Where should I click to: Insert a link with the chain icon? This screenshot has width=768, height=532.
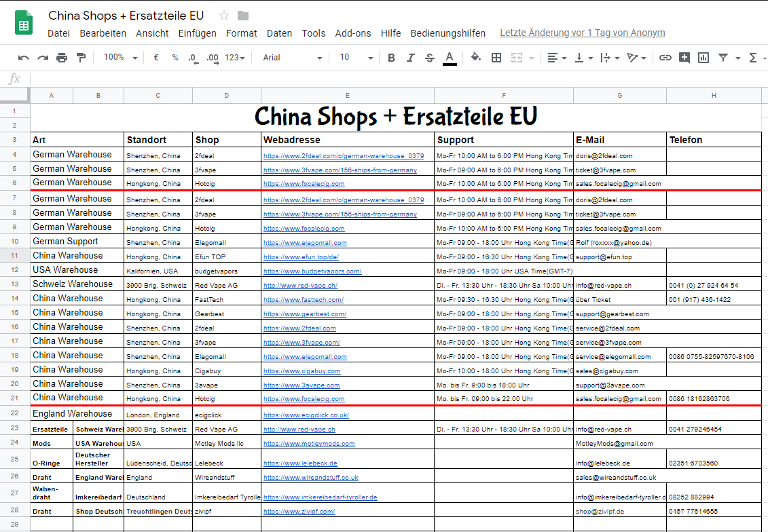pyautogui.click(x=665, y=58)
